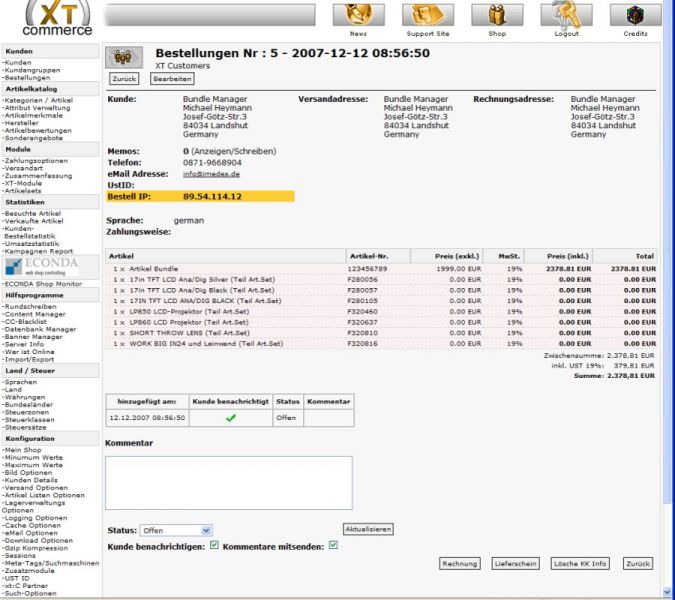Open the info@imedes.de email link
This screenshot has width=675, height=600.
[211, 174]
